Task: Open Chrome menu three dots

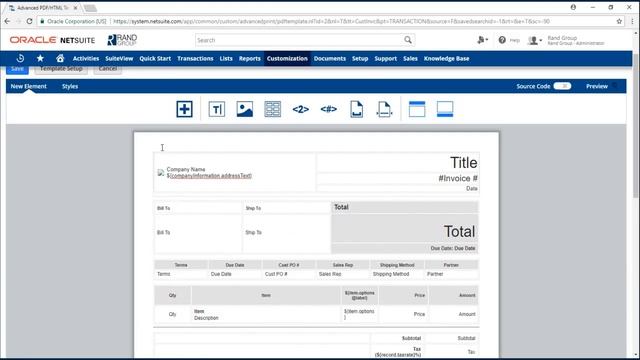Action: coord(632,21)
